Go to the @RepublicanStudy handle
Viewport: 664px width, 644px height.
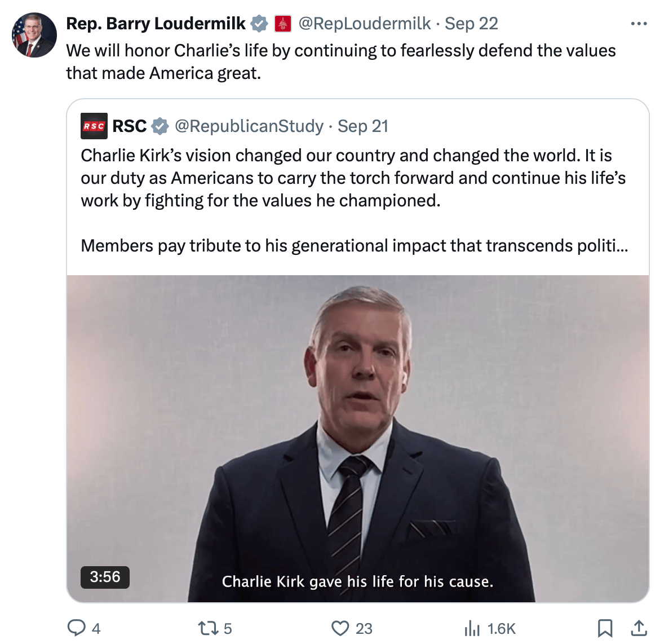click(249, 126)
